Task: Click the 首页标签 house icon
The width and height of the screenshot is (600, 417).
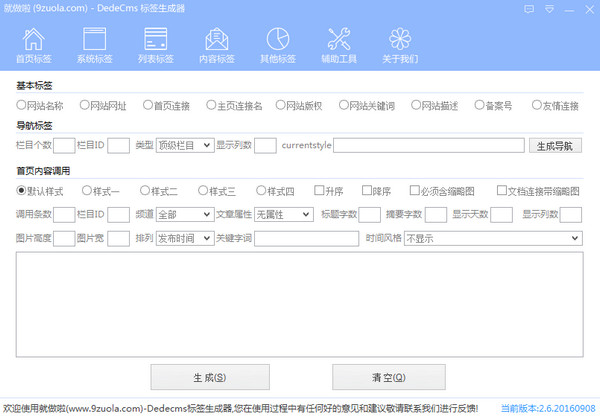Action: 34,40
